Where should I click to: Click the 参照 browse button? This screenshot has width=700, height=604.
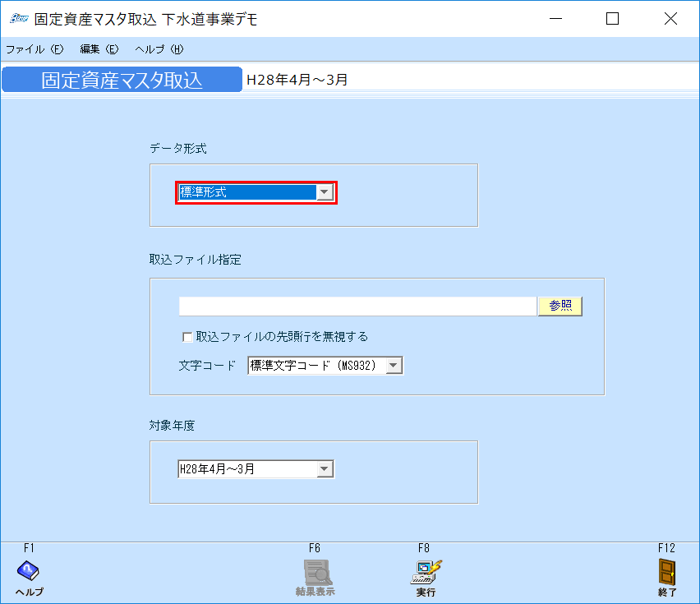[x=560, y=306]
